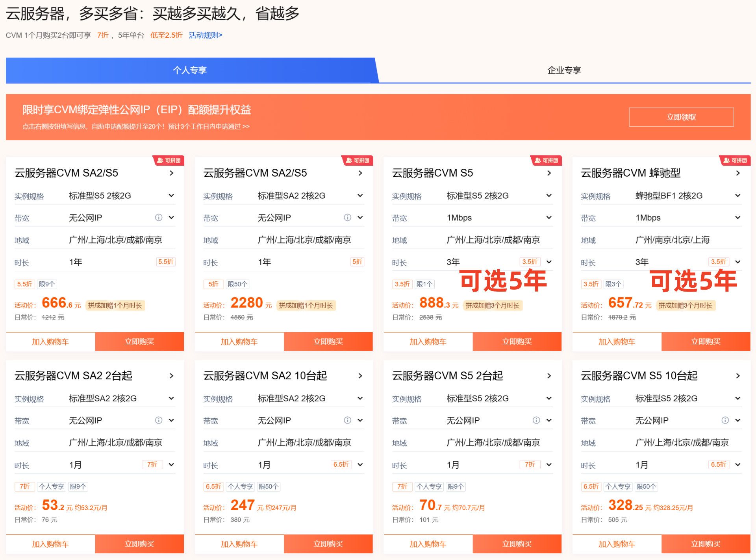Add S5 2台起 70.7元 to cart
Image resolution: width=756 pixels, height=560 pixels.
pos(428,544)
